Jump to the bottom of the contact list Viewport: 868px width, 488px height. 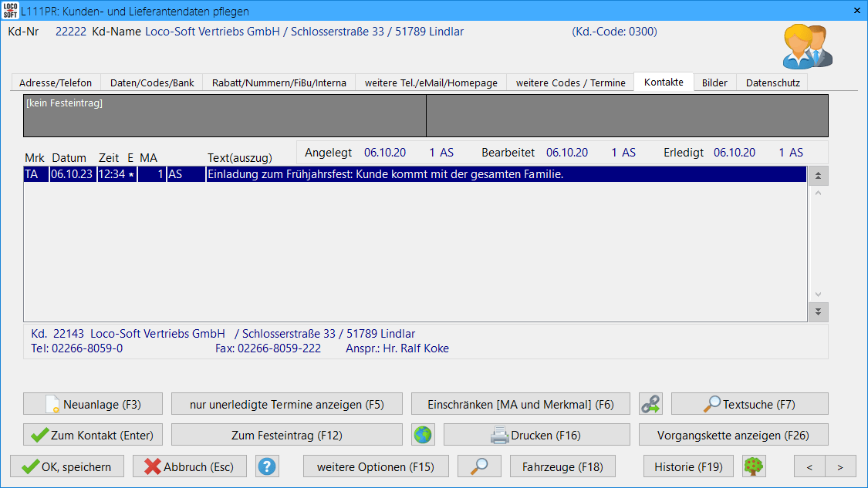click(x=818, y=311)
